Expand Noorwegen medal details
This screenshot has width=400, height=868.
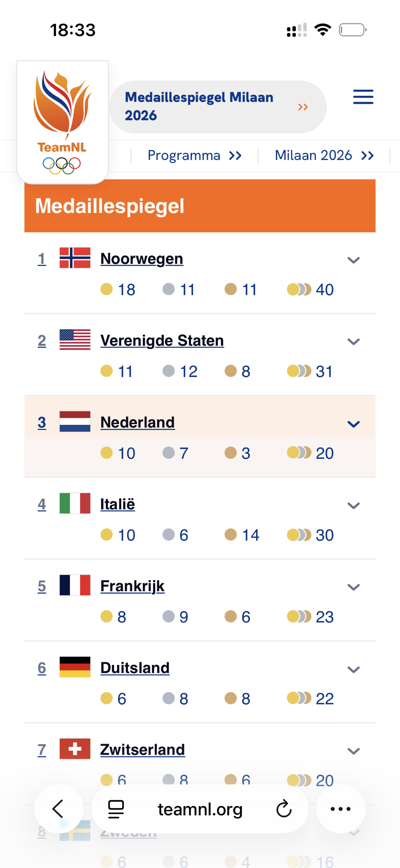coord(354,260)
